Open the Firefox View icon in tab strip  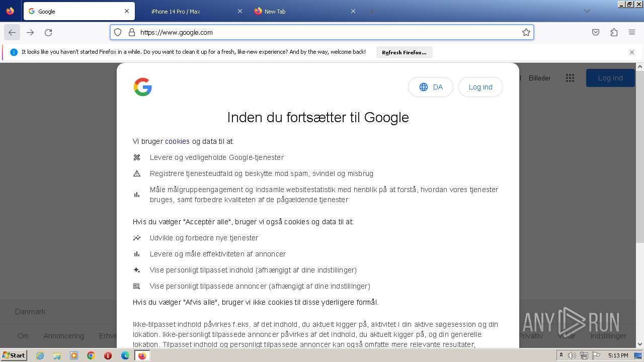point(10,11)
